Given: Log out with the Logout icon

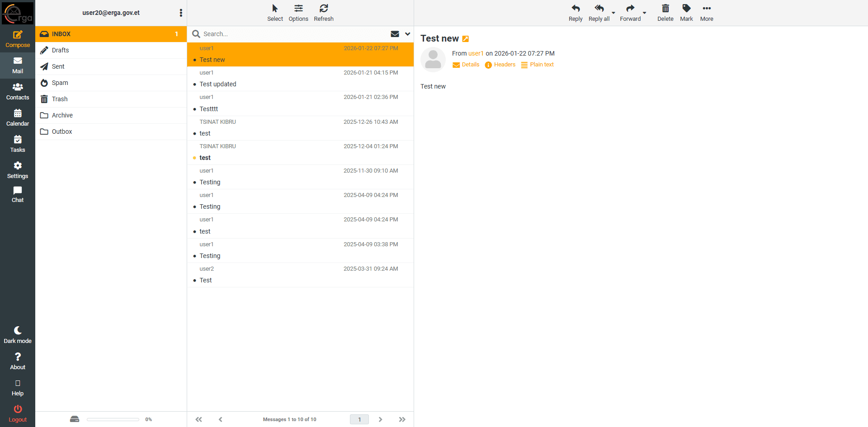Looking at the screenshot, I should 18,414.
